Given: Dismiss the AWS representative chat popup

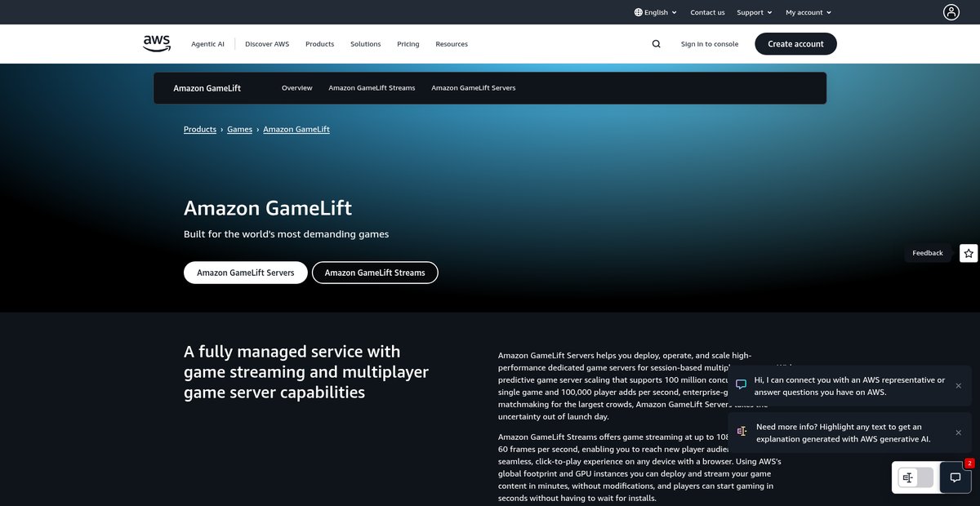Looking at the screenshot, I should (959, 385).
